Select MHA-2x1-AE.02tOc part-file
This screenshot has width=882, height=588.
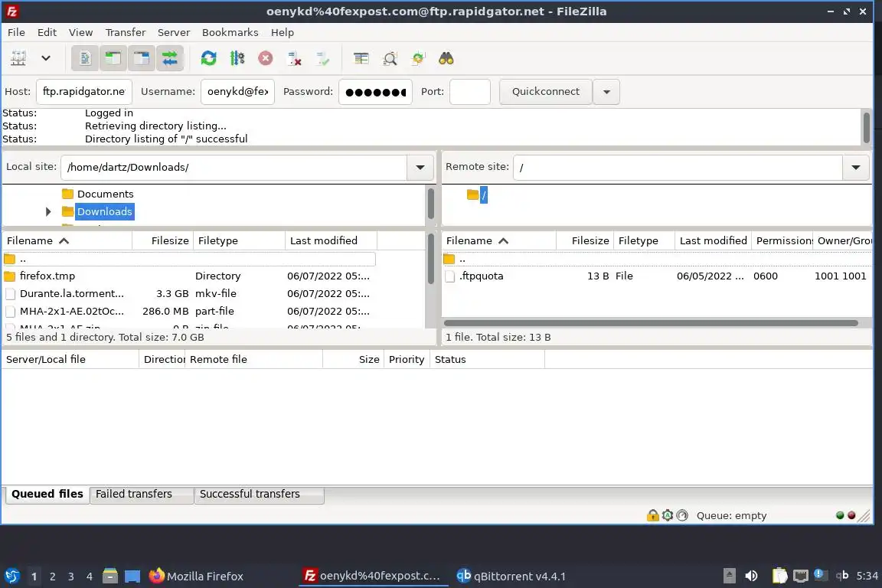click(189, 311)
